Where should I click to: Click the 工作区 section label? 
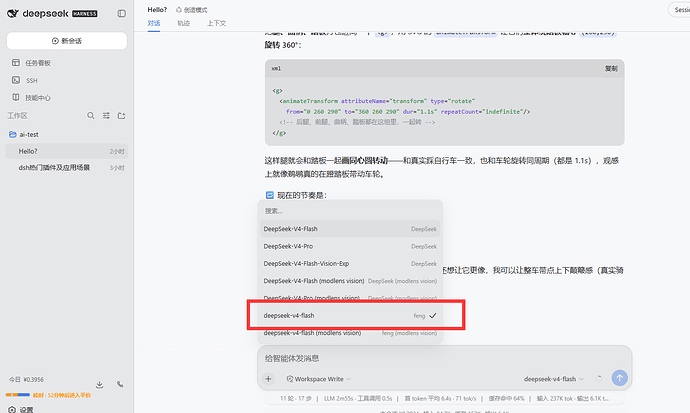click(x=17, y=116)
